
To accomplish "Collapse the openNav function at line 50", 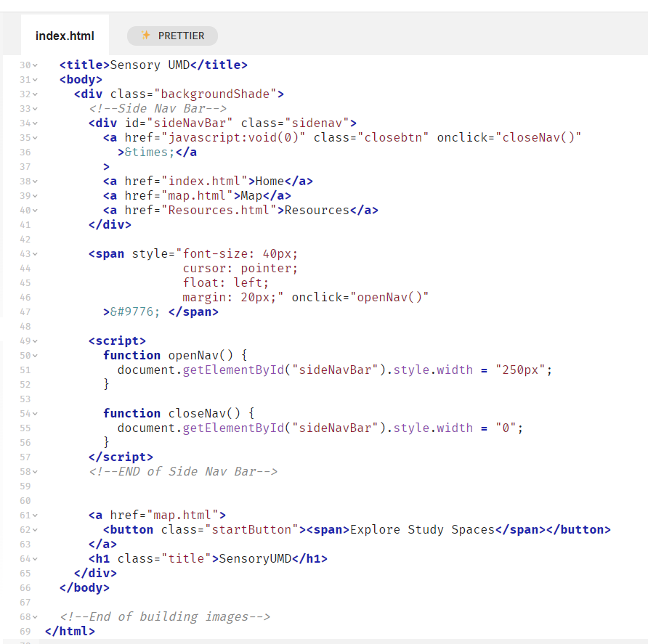I will click(x=35, y=355).
